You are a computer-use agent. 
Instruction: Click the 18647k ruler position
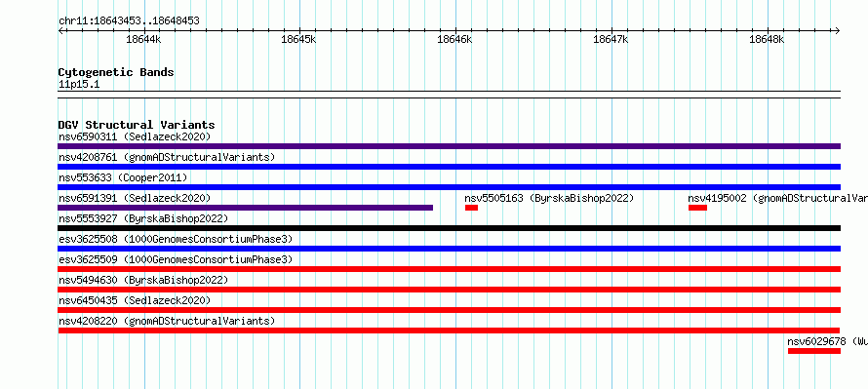[x=611, y=39]
